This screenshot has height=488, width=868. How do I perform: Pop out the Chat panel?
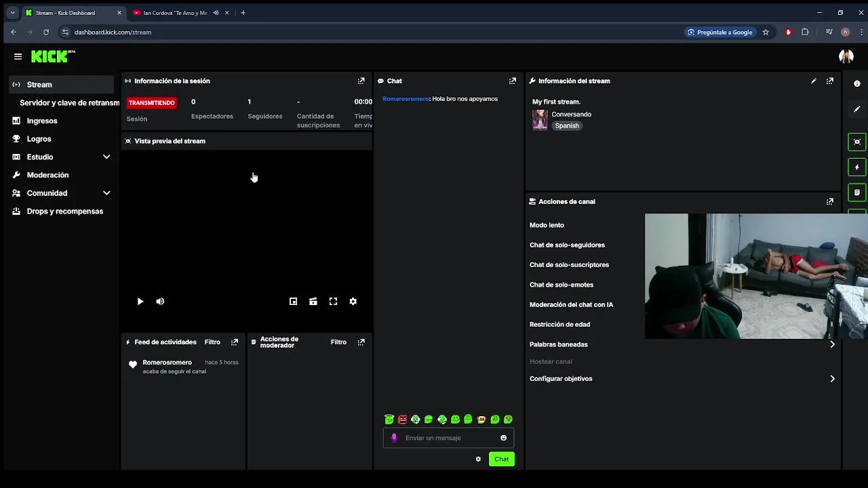512,81
